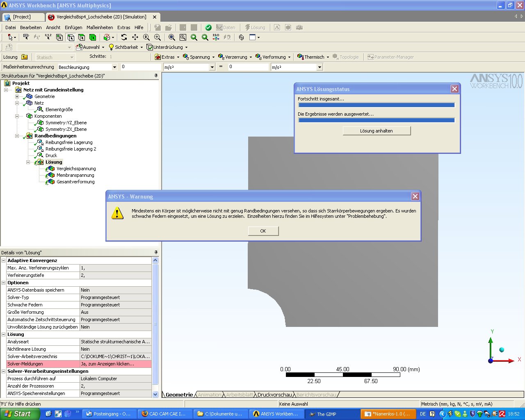Click the Daten toolbar button
The image size is (525, 420).
226,27
